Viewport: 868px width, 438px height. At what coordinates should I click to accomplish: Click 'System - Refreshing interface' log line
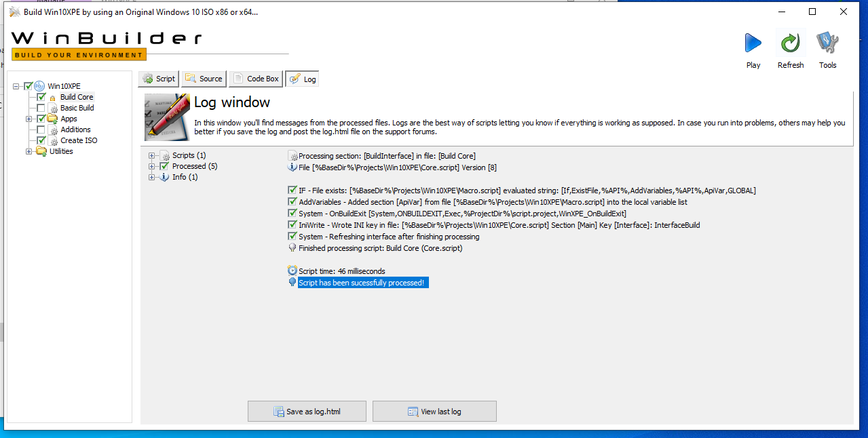[389, 237]
